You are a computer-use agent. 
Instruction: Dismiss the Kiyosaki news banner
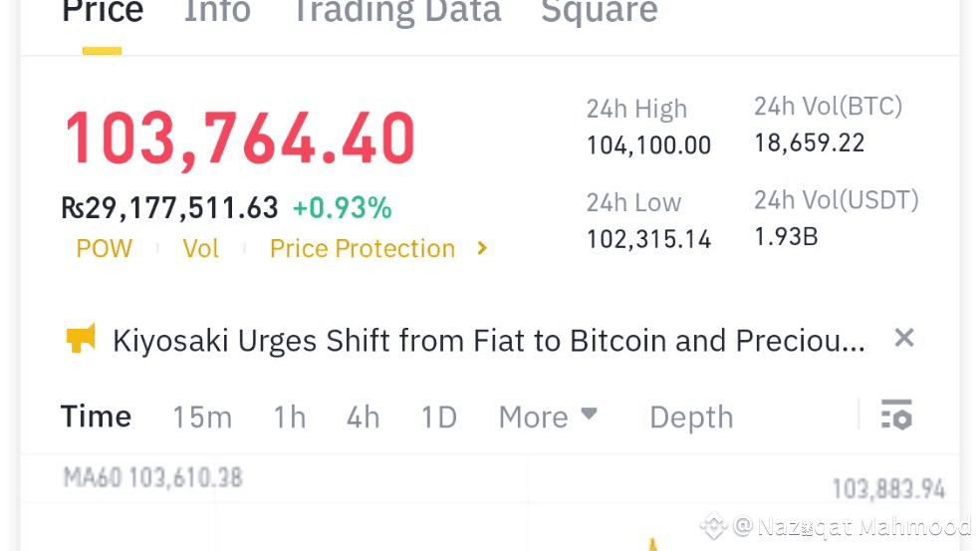pyautogui.click(x=903, y=339)
